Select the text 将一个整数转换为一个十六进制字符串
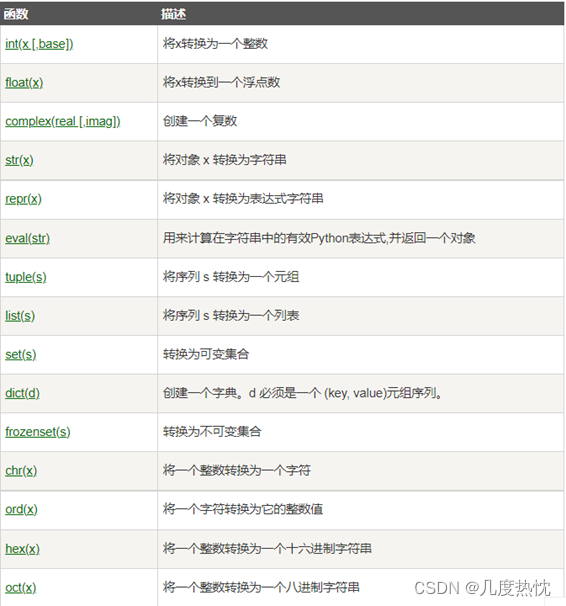566x606 pixels. pyautogui.click(x=267, y=548)
